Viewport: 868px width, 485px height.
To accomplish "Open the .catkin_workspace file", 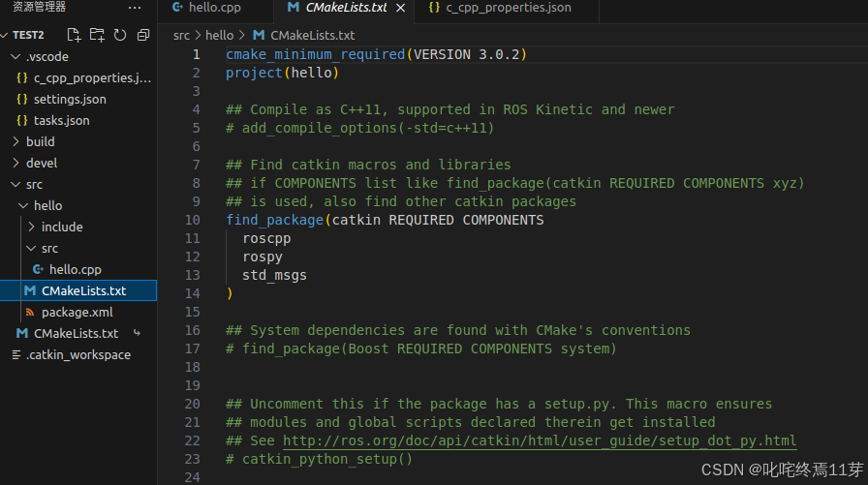I will pyautogui.click(x=78, y=354).
